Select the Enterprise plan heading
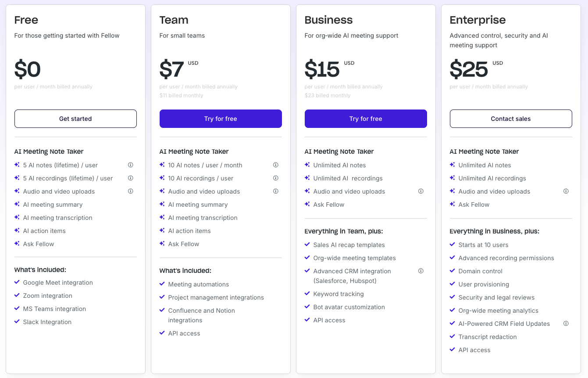588x378 pixels. pyautogui.click(x=478, y=20)
